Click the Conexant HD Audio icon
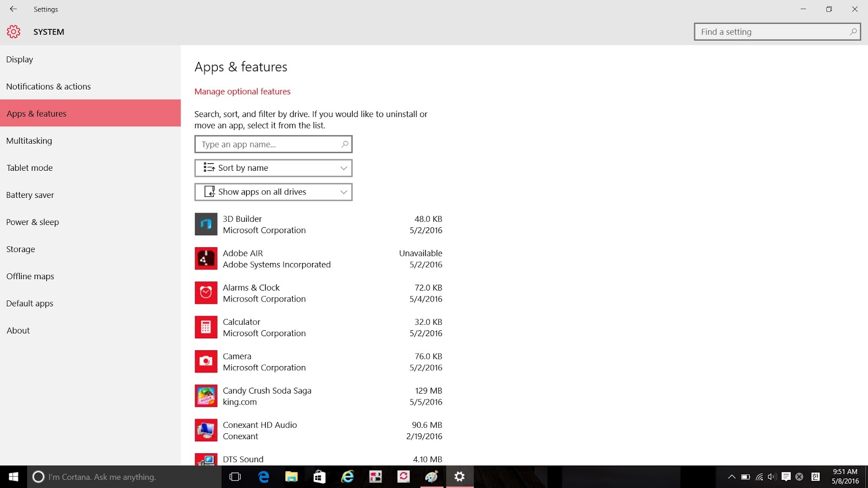 pyautogui.click(x=206, y=430)
